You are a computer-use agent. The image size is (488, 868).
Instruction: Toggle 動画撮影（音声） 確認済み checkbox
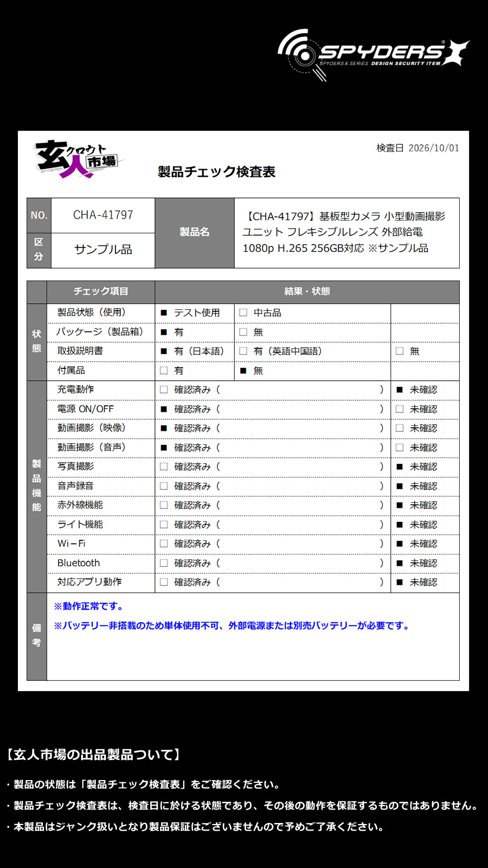pos(164,448)
